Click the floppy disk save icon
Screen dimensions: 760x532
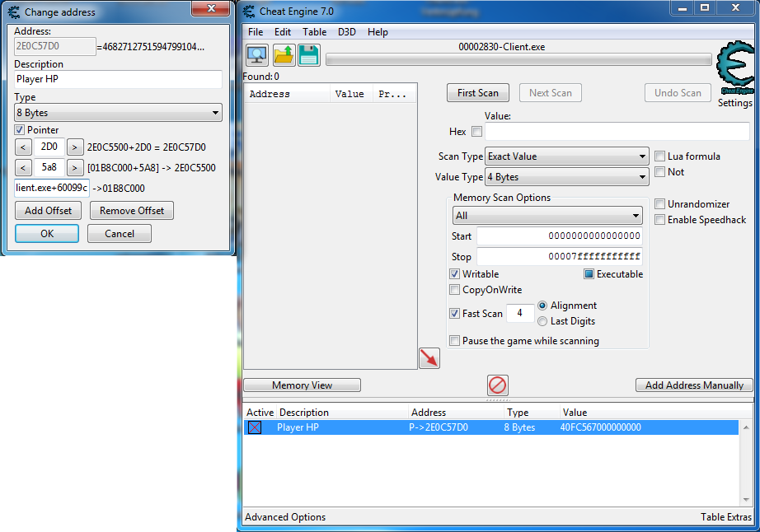coord(308,55)
